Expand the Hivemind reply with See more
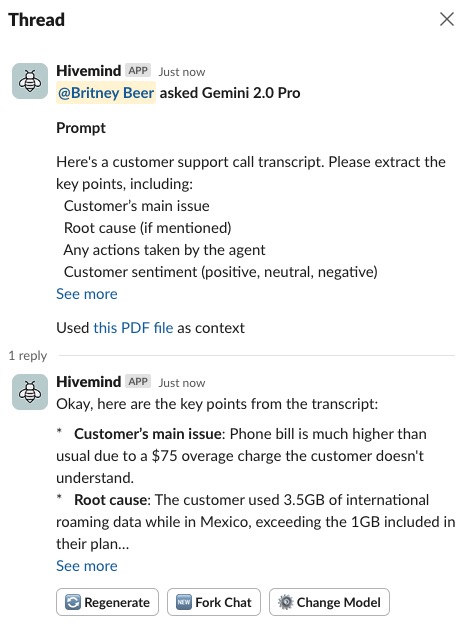This screenshot has height=628, width=469. click(87, 566)
